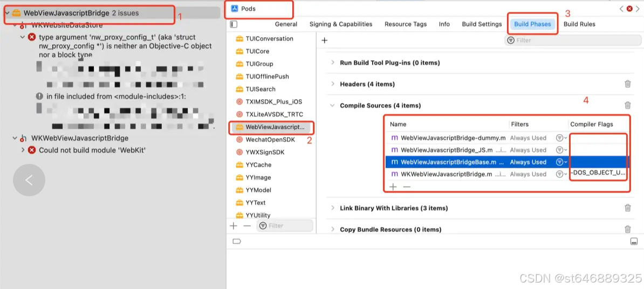
Task: Open the General tab
Action: (x=286, y=24)
